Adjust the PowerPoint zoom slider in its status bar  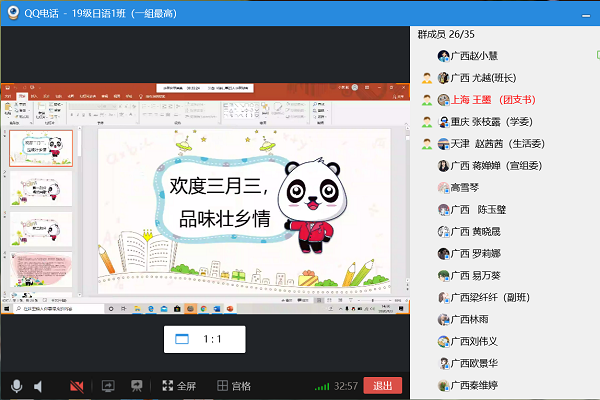point(372,300)
